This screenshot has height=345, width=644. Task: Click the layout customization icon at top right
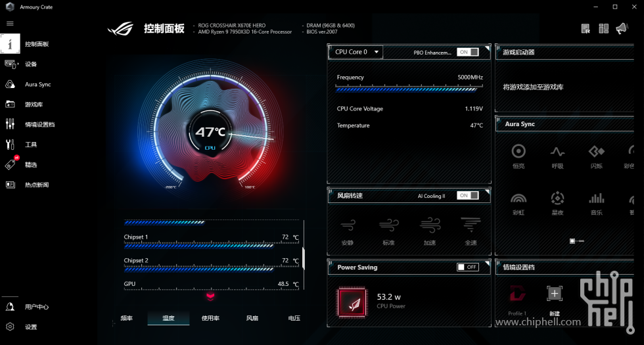pos(603,28)
